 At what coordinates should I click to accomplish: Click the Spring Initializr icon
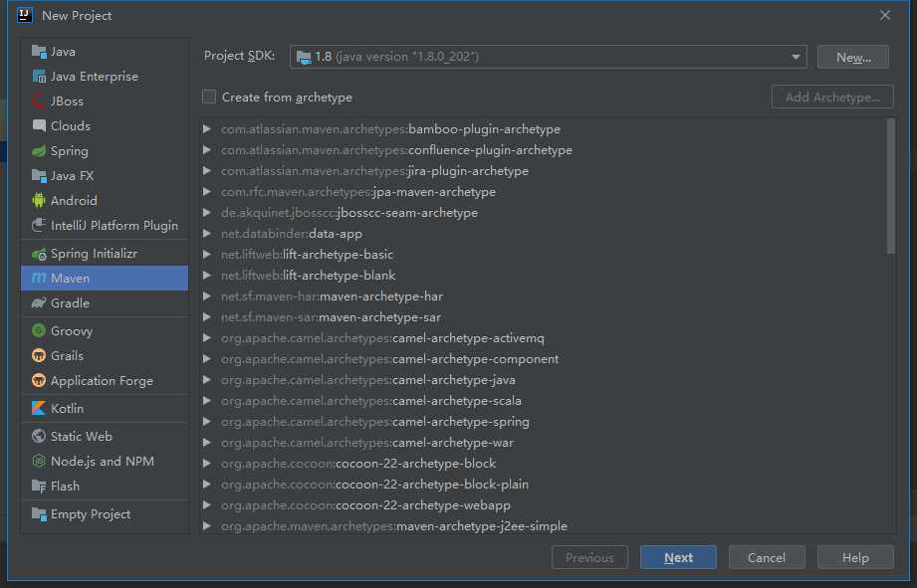click(39, 254)
